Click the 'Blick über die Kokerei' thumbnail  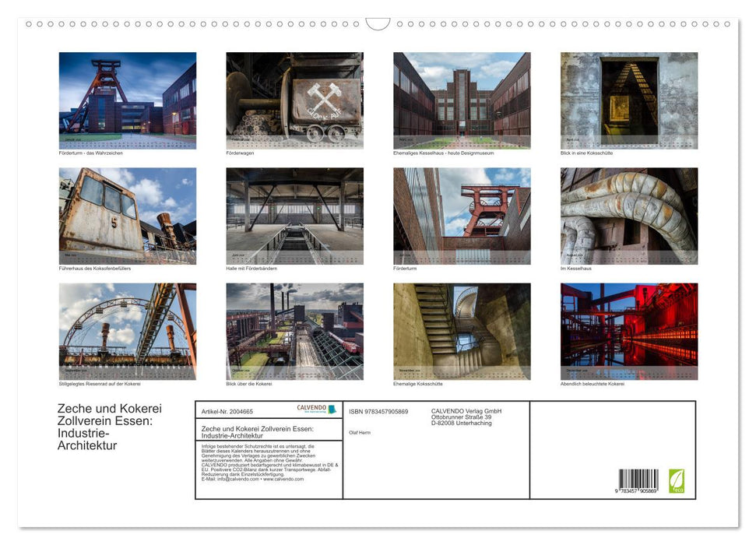tap(294, 331)
